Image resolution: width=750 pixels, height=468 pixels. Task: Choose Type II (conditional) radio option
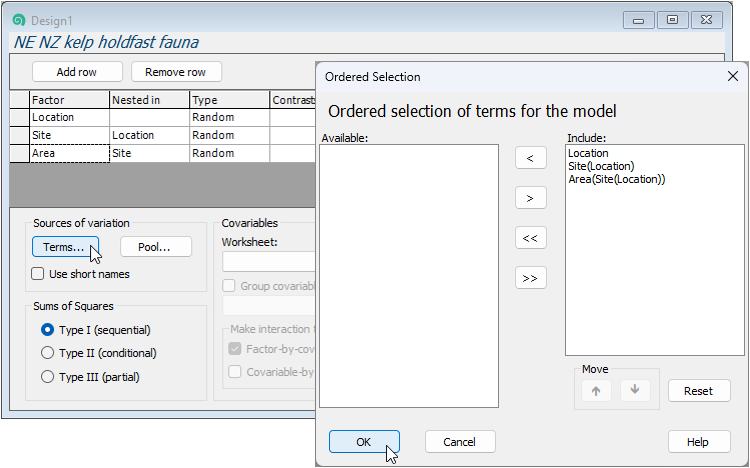47,353
